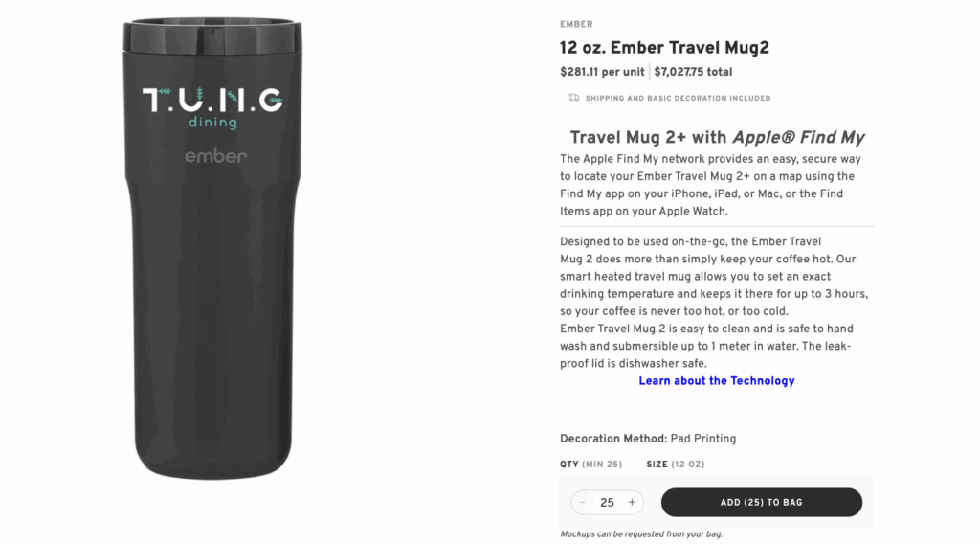Click the ember brand mark on mug
This screenshot has height=544, width=980.
[215, 156]
